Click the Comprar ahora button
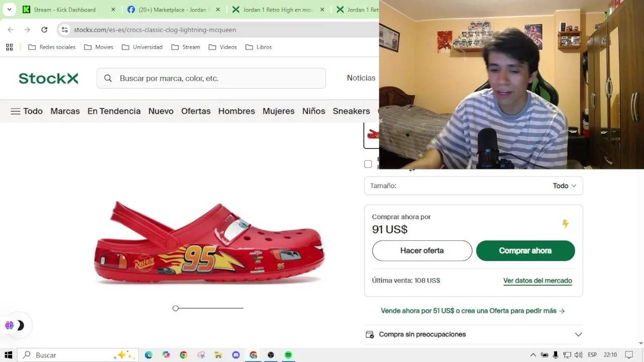 point(525,250)
